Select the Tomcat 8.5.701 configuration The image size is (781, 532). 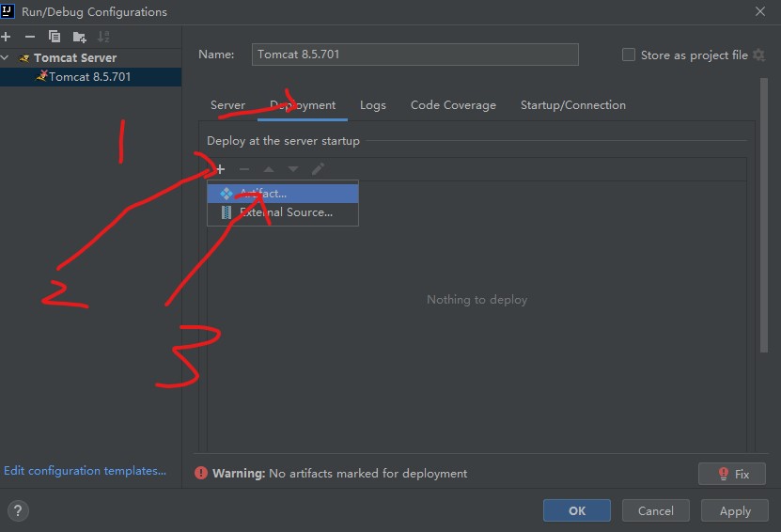point(90,77)
